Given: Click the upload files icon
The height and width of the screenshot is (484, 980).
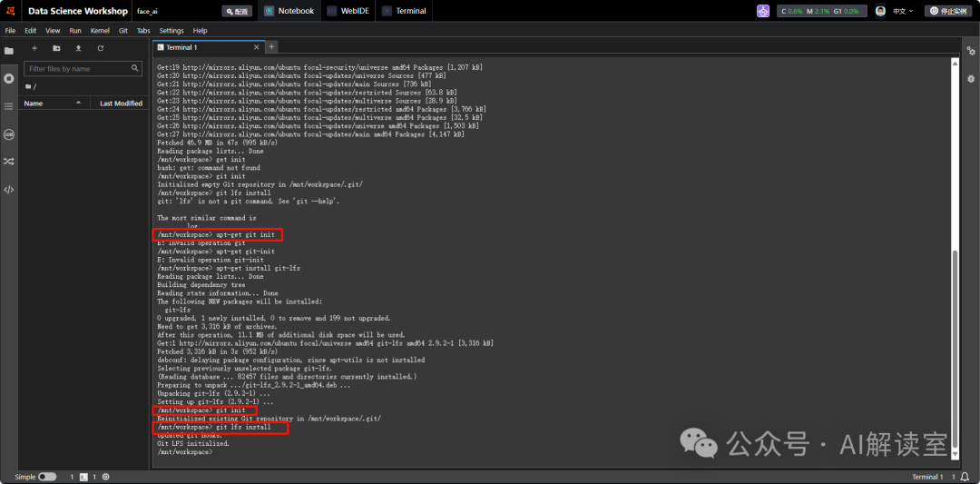Looking at the screenshot, I should pyautogui.click(x=78, y=48).
